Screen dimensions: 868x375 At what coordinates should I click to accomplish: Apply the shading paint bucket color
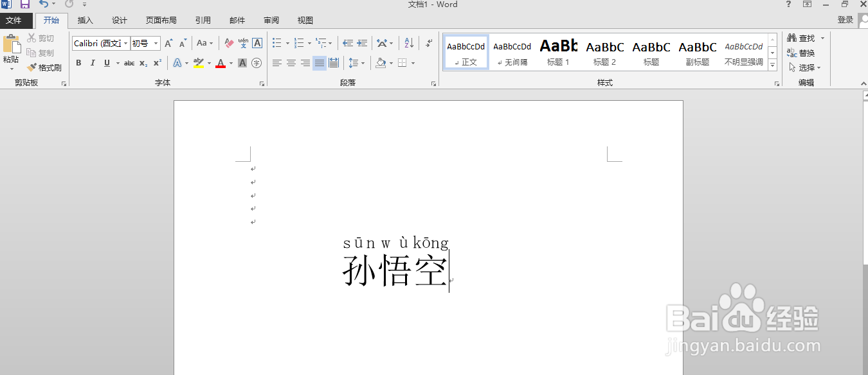[x=381, y=63]
